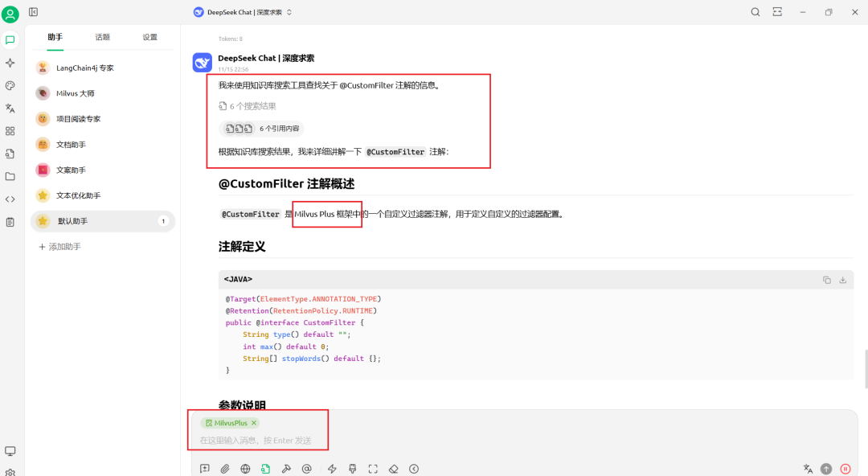Click the DeepSeek whale message avatar
The width and height of the screenshot is (868, 476).
202,62
